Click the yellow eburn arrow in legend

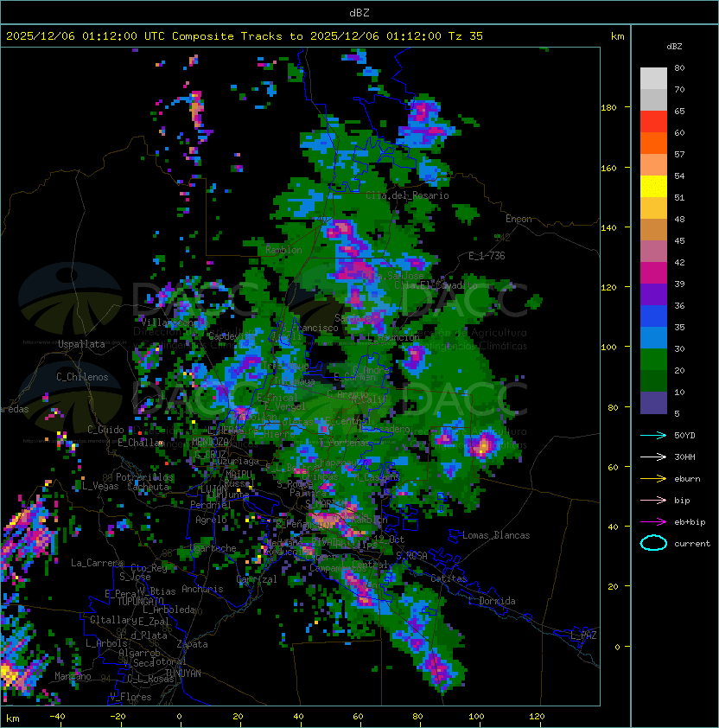click(x=653, y=479)
